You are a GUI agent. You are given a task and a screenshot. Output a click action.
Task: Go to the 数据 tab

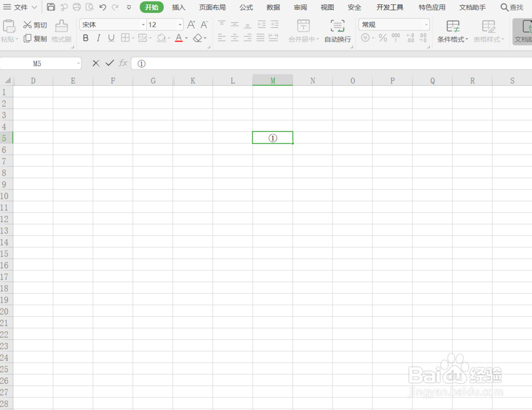tap(273, 7)
